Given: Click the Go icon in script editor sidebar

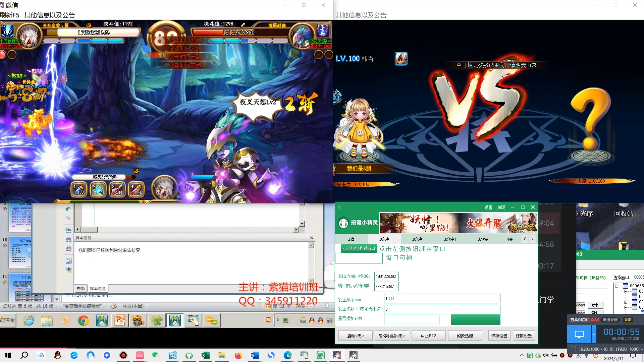Looking at the screenshot, I should pos(68,230).
